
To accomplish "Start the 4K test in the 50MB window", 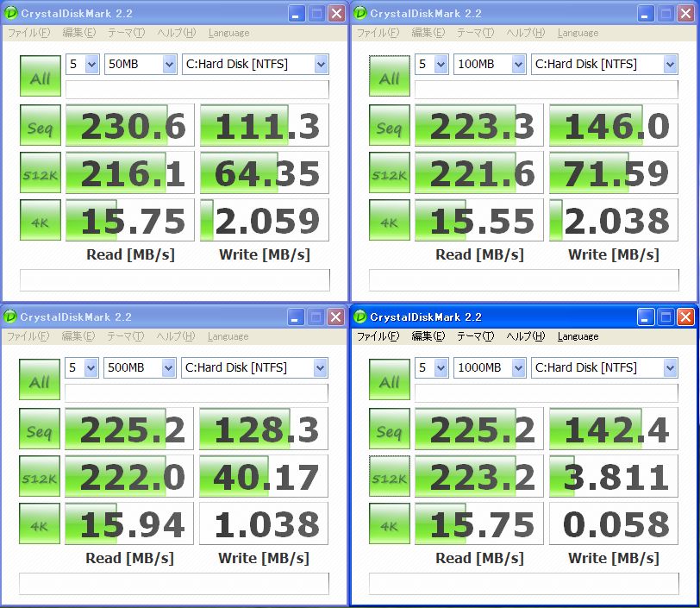I will tap(41, 220).
